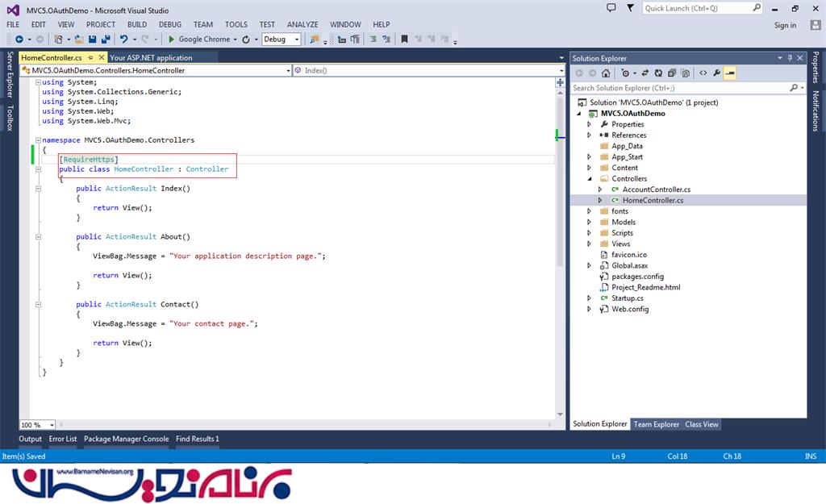Switch to the Team Explorer tab
The width and height of the screenshot is (826, 504).
coord(656,424)
